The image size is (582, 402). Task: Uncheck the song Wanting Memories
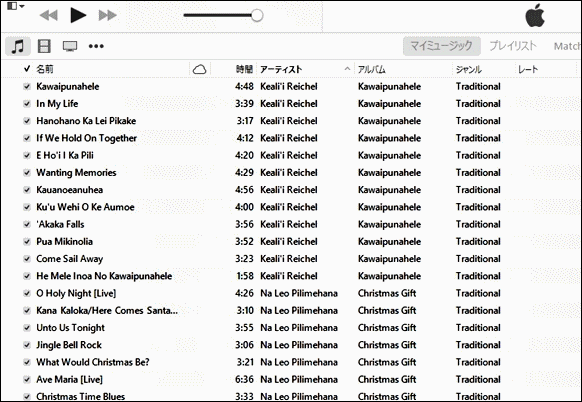coord(27,173)
